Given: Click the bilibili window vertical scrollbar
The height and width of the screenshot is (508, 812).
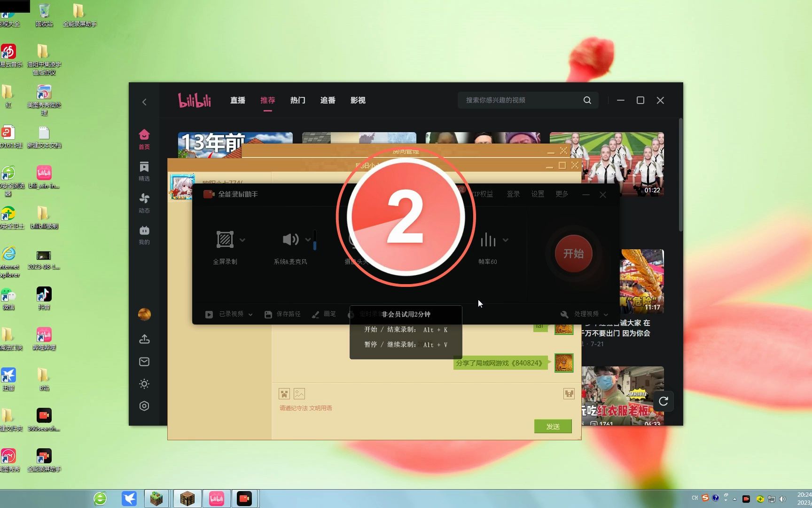Looking at the screenshot, I should (680, 175).
